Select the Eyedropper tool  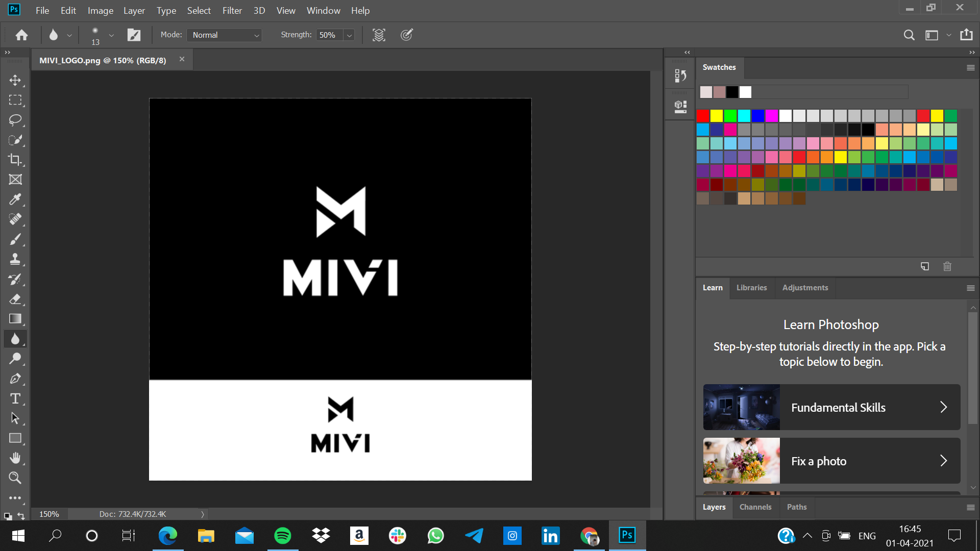pos(15,199)
